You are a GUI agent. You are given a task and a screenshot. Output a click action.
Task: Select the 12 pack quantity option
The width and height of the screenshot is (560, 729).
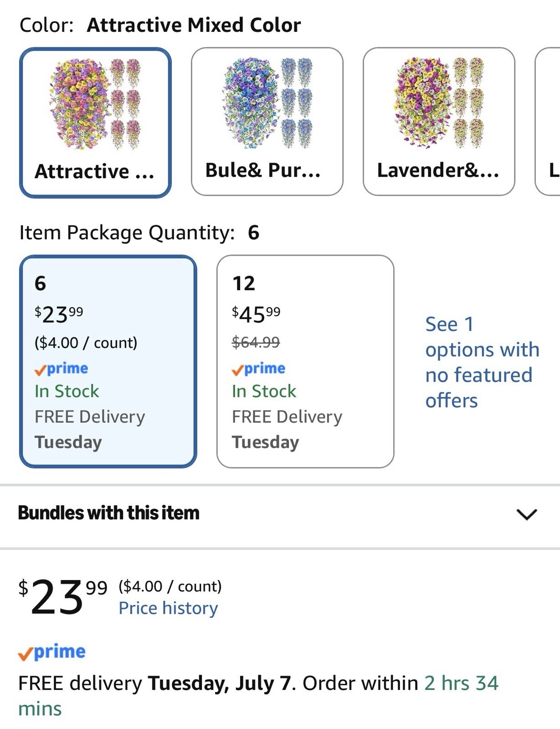[305, 361]
